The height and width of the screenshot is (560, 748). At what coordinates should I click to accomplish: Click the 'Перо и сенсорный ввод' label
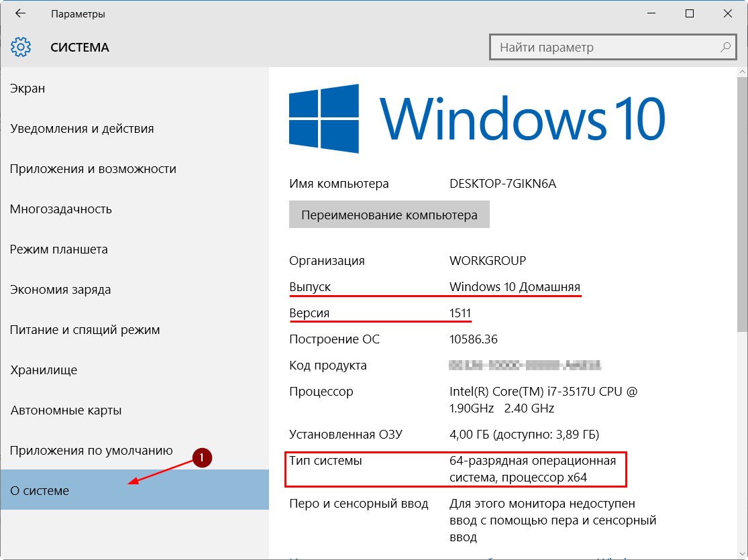[x=359, y=504]
